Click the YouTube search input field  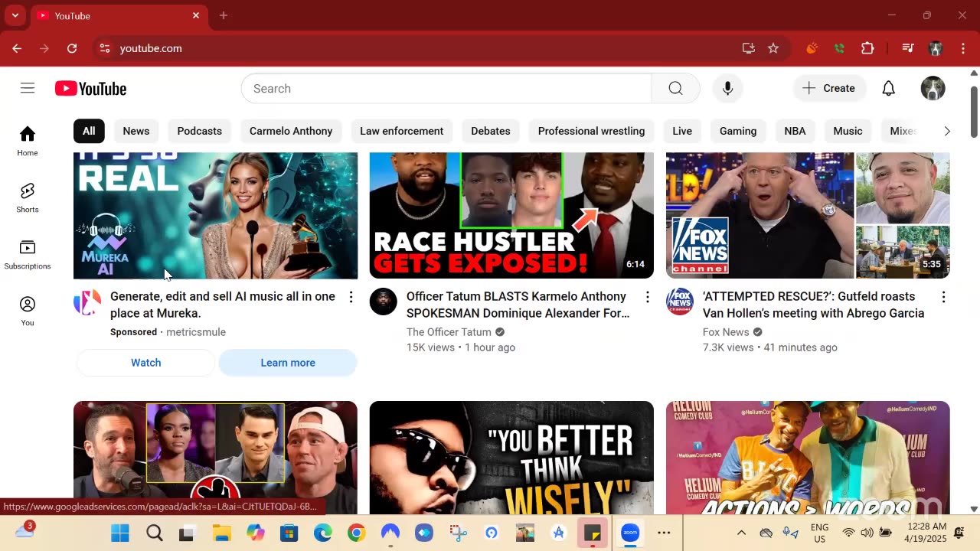click(446, 89)
